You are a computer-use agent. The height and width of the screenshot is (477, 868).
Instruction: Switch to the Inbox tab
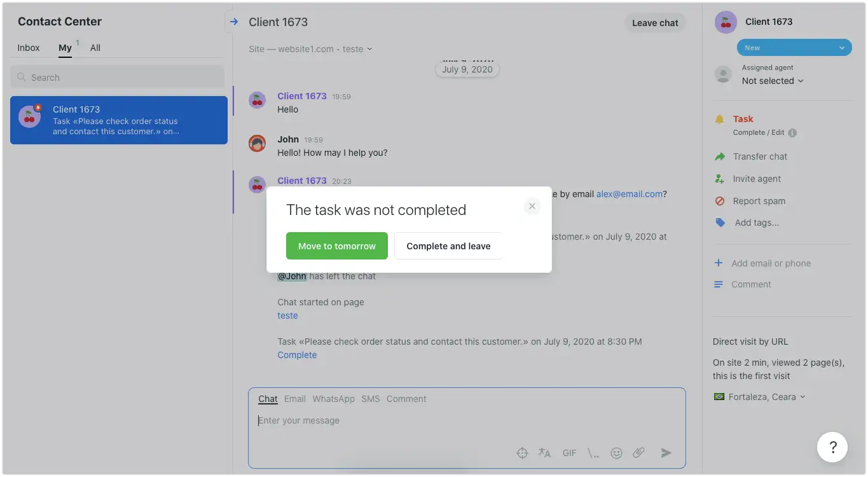point(29,48)
